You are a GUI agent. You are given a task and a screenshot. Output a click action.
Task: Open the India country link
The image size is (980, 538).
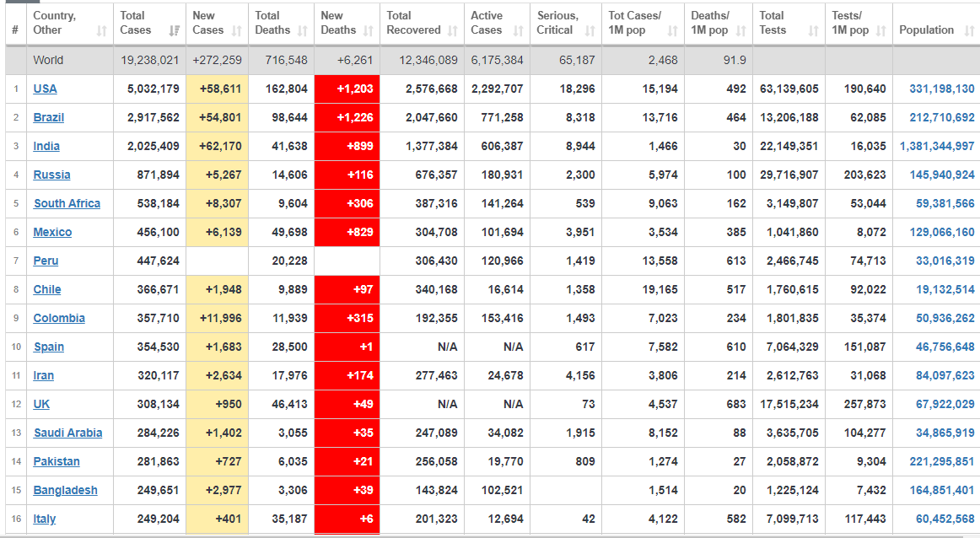tap(46, 146)
